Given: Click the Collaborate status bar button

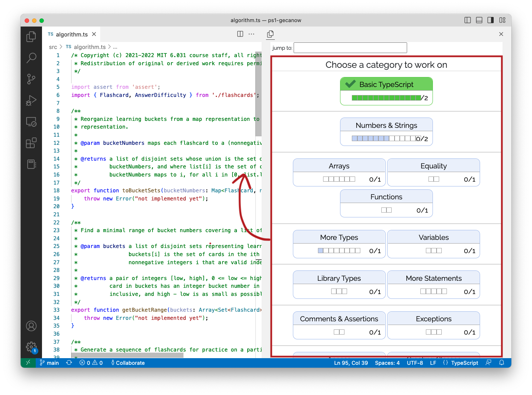Looking at the screenshot, I should point(128,363).
